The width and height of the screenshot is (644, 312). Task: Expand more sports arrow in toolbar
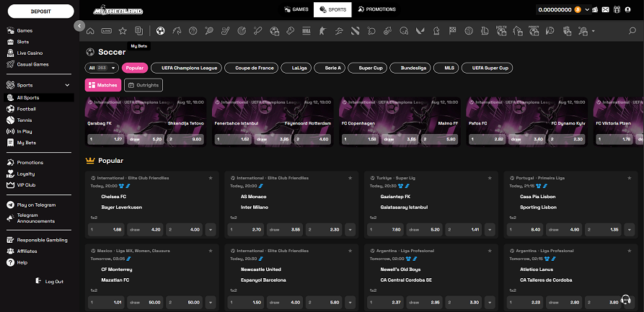(593, 31)
